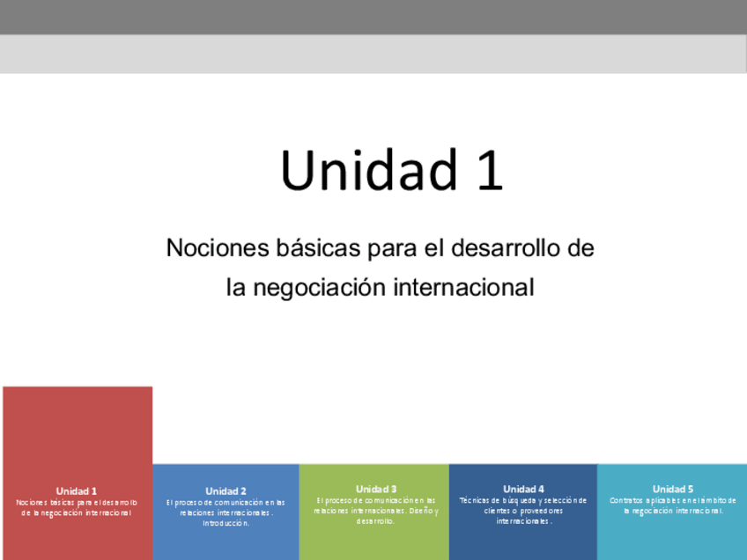747x560 pixels.
Task: Click the dark gray header bar
Action: (x=373, y=16)
